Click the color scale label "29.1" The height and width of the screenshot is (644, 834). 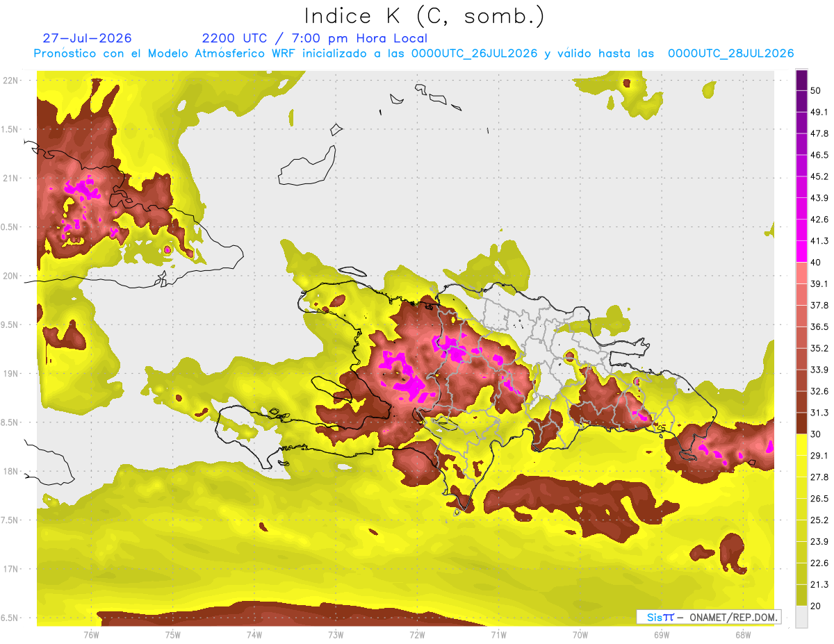click(x=819, y=456)
